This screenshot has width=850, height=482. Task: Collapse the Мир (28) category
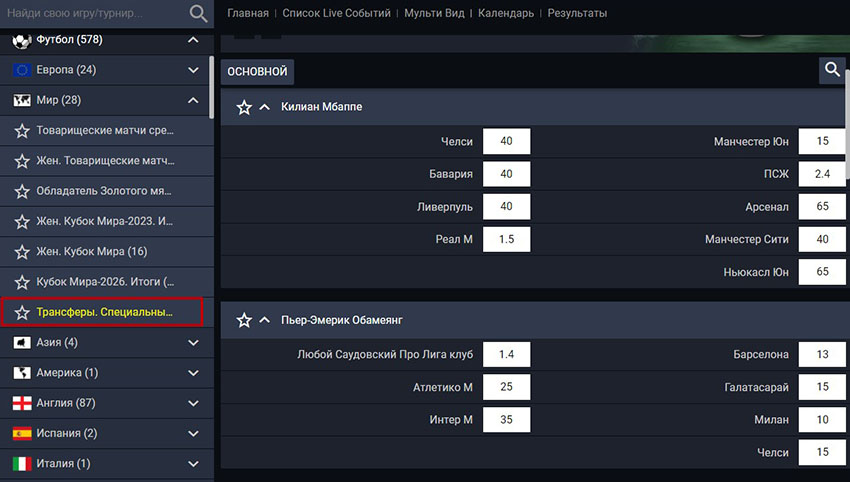[194, 100]
